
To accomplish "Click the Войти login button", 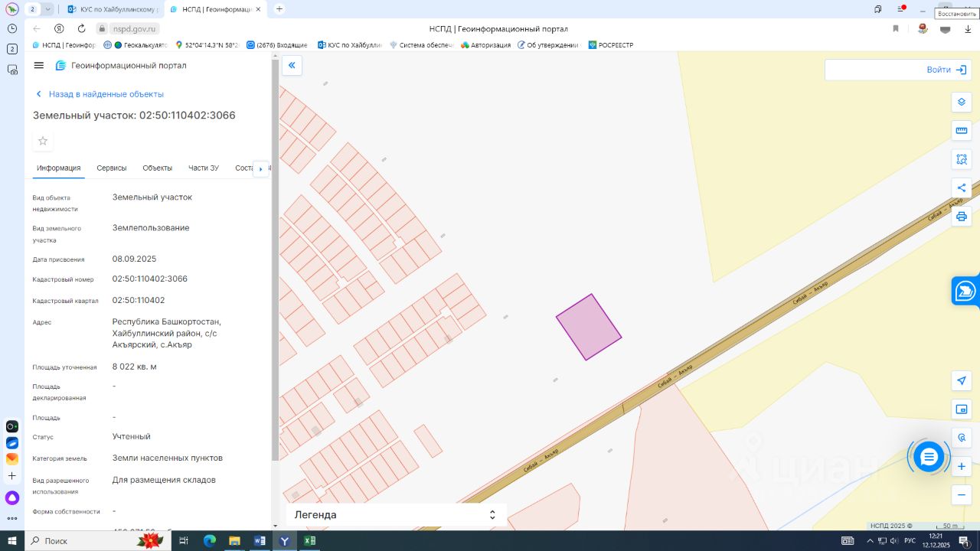I will (946, 70).
